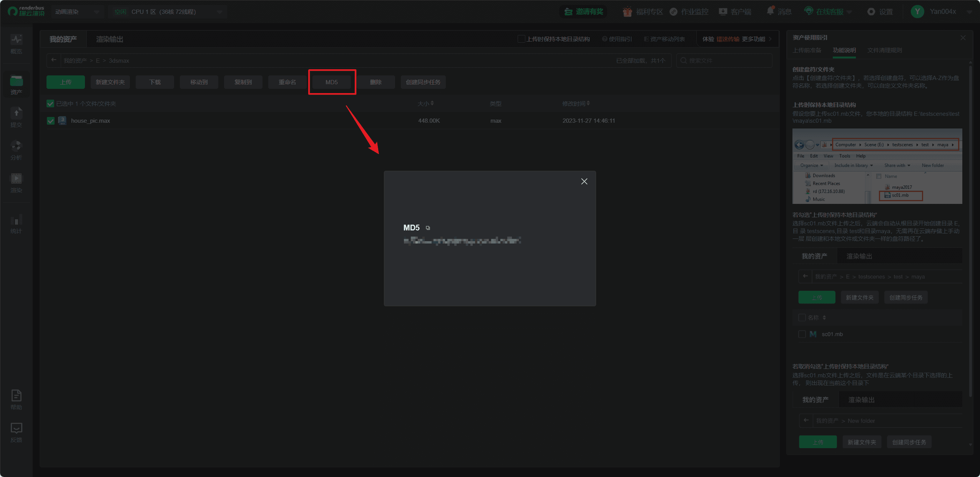Open the 反馈 feedback sidebar icon
980x477 pixels.
(x=16, y=433)
